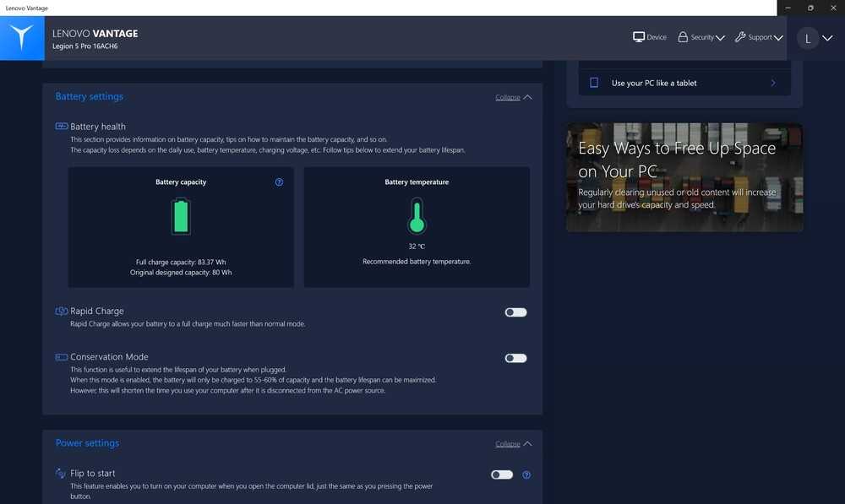Click the user profile avatar L
Screen dimensions: 845x504
(x=808, y=38)
